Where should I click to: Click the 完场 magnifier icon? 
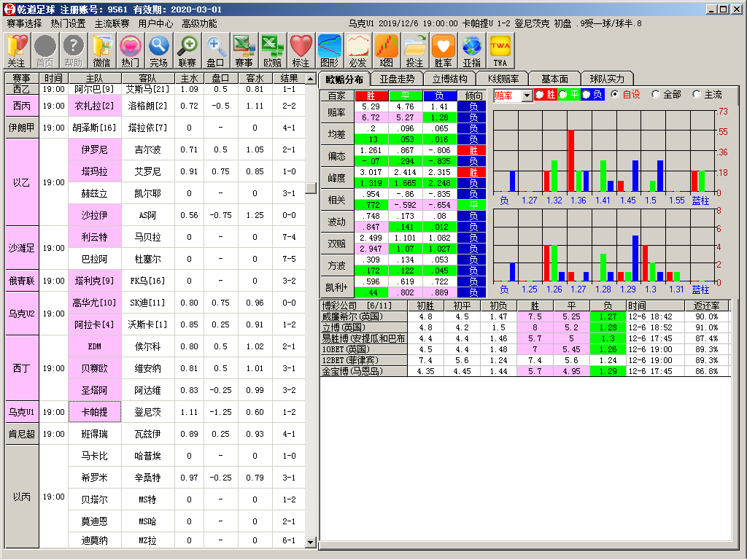[x=158, y=50]
